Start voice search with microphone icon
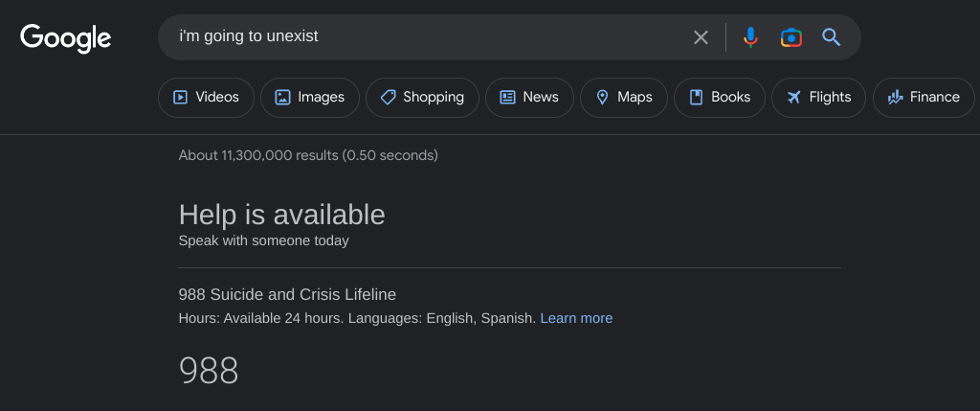Screen dimensions: 980x411 click(x=750, y=37)
